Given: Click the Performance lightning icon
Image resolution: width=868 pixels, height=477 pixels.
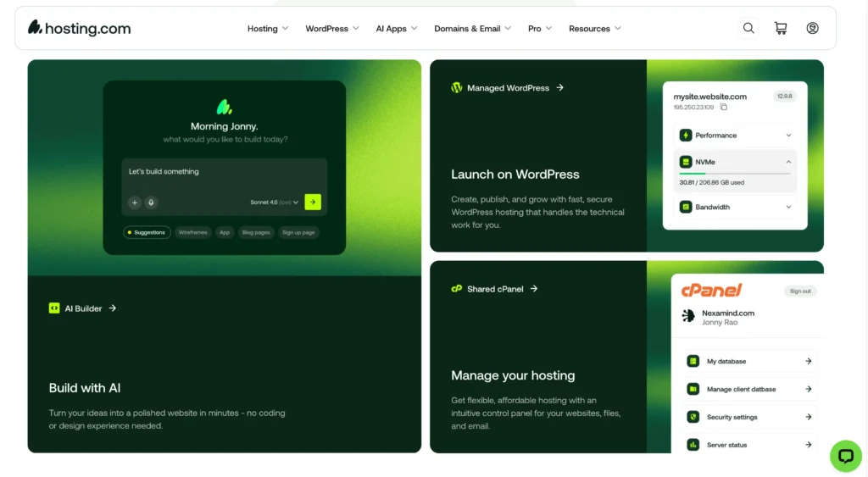Looking at the screenshot, I should (685, 135).
